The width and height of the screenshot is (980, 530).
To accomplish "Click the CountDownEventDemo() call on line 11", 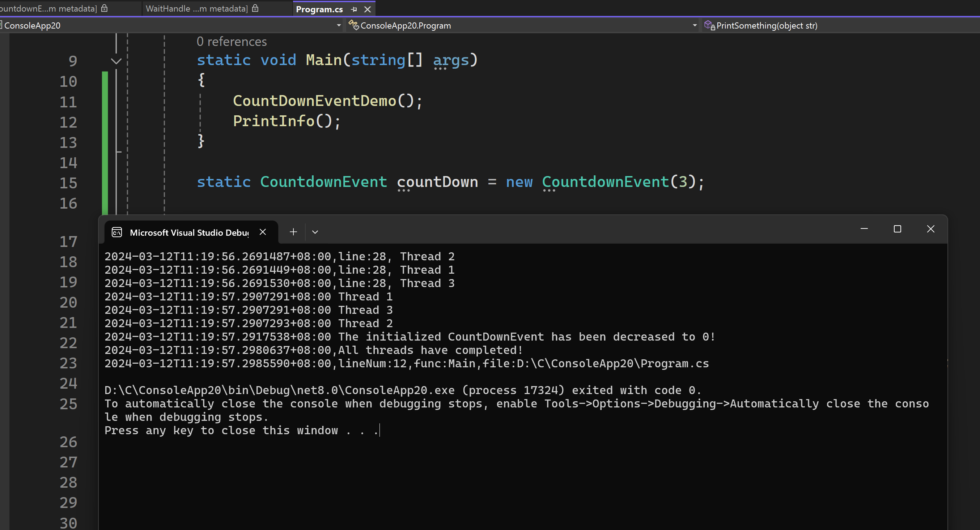I will click(x=314, y=101).
